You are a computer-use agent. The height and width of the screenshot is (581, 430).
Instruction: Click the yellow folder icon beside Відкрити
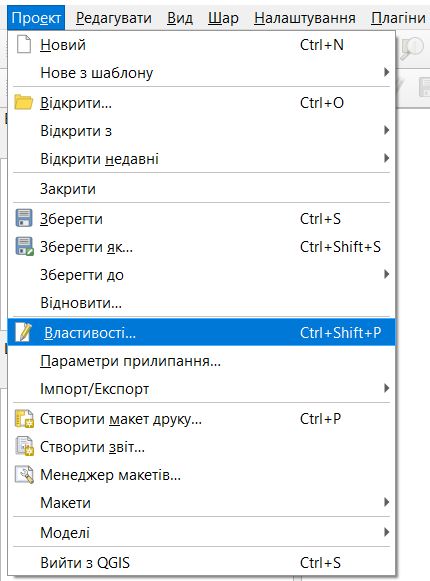coord(24,102)
